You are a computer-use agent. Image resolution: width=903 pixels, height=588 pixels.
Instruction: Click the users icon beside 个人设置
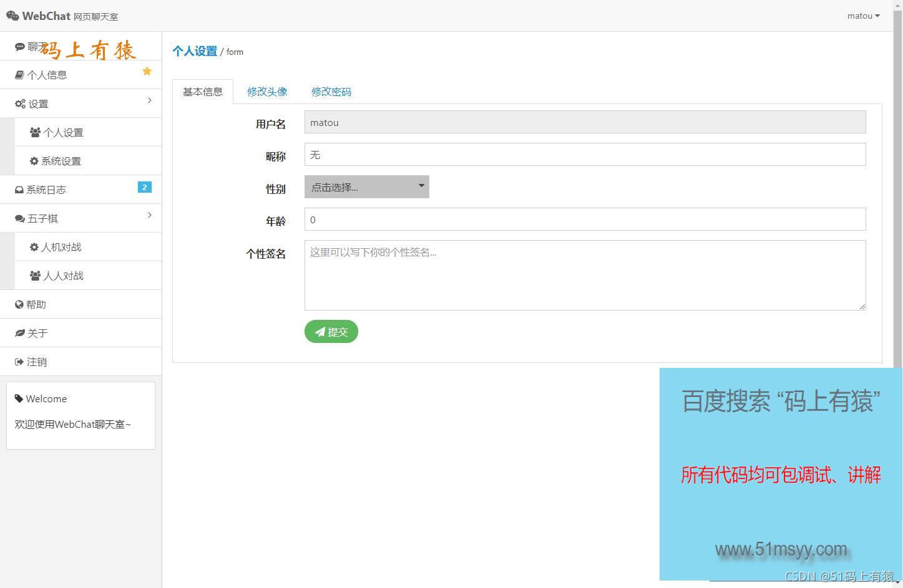(x=35, y=132)
